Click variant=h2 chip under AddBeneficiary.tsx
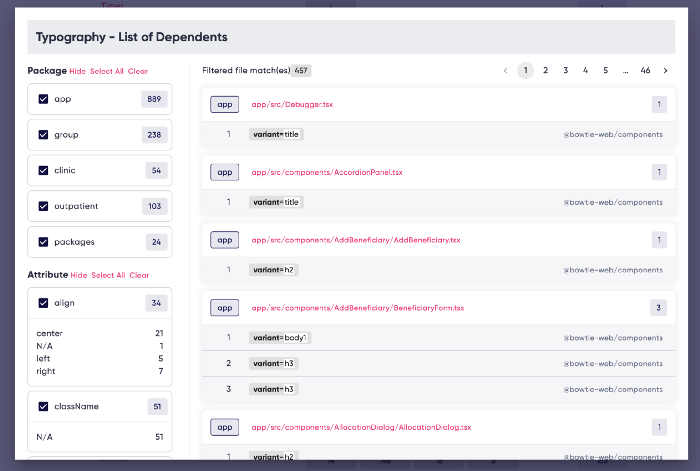The image size is (700, 471). coord(274,270)
